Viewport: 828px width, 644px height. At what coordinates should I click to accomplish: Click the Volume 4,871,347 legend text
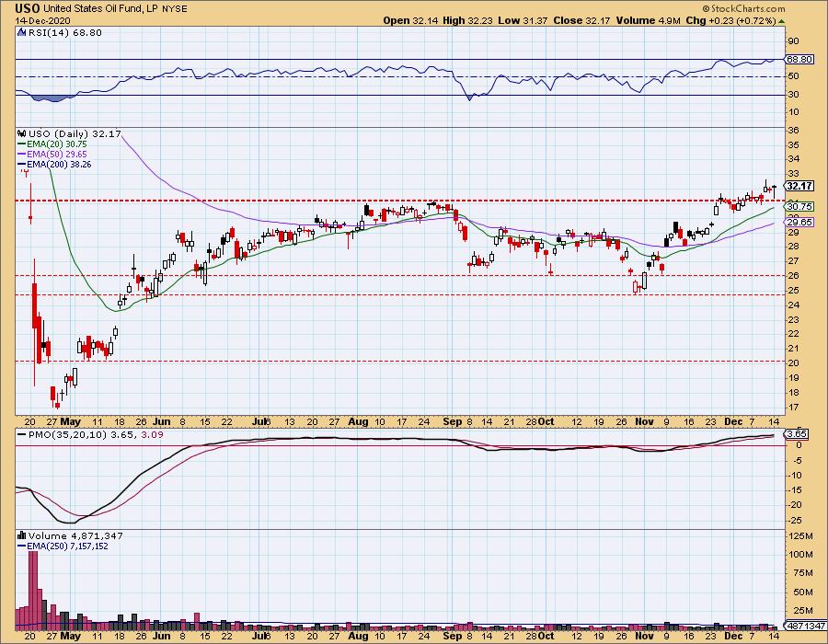click(75, 535)
